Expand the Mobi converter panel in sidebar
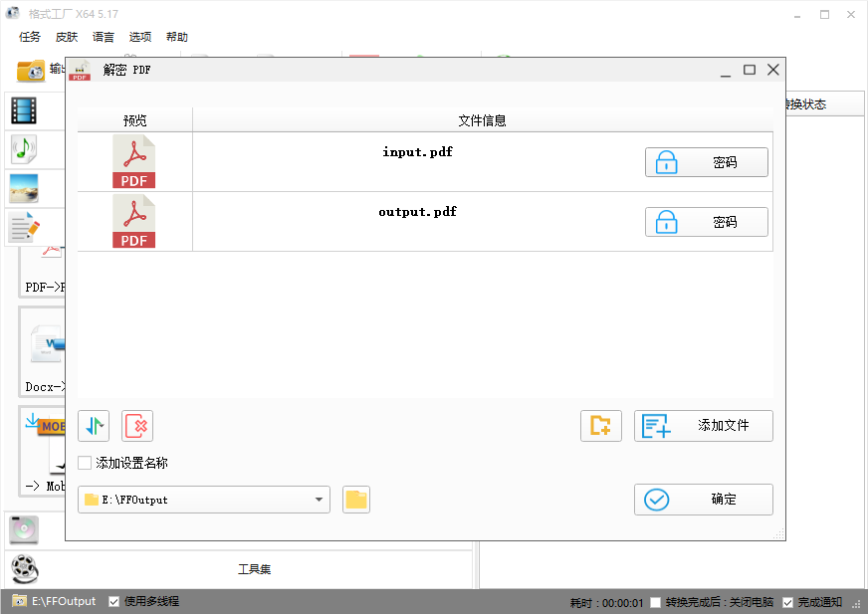This screenshot has width=868, height=614. (x=42, y=450)
